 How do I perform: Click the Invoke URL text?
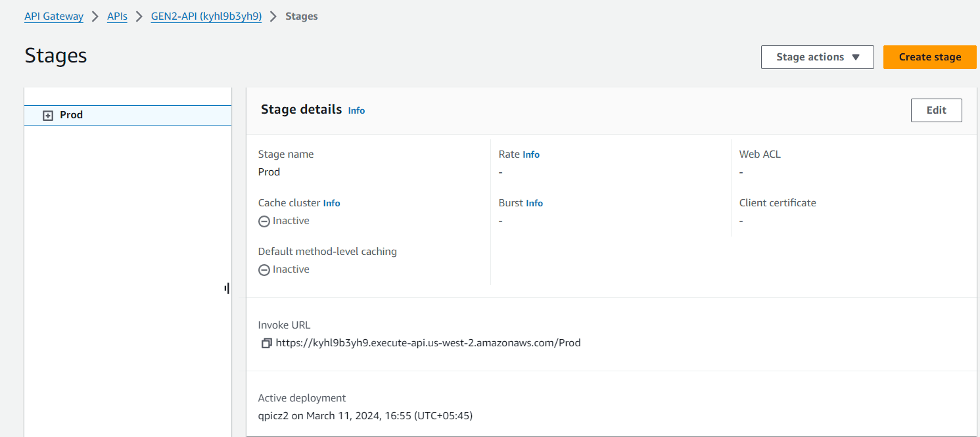(x=428, y=342)
